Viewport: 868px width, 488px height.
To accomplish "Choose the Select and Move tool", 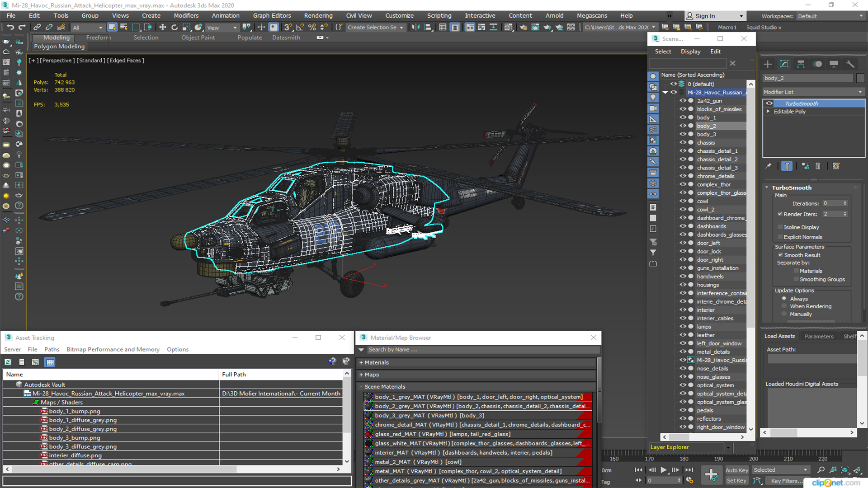I will 163,27.
